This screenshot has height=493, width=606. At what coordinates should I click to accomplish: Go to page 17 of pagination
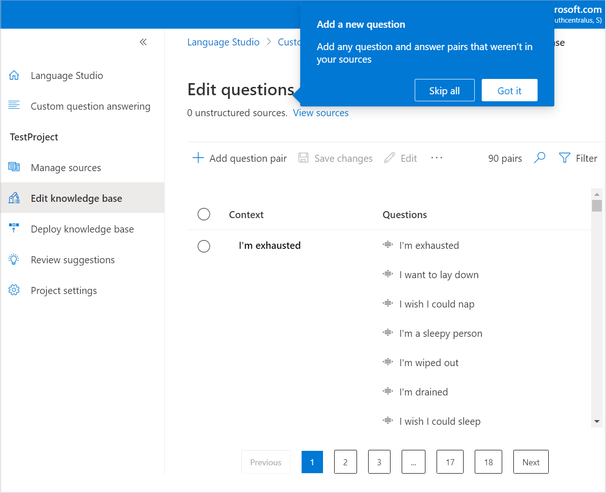click(450, 462)
